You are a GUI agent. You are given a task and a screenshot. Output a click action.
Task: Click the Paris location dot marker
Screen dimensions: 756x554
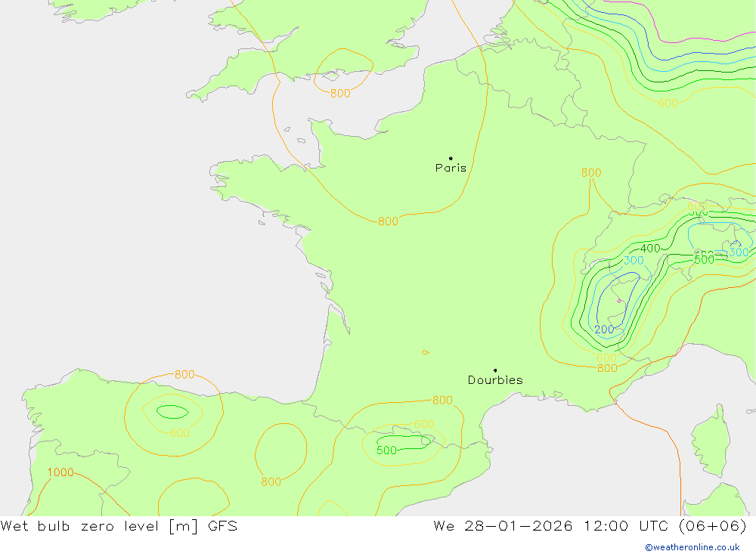tap(451, 158)
